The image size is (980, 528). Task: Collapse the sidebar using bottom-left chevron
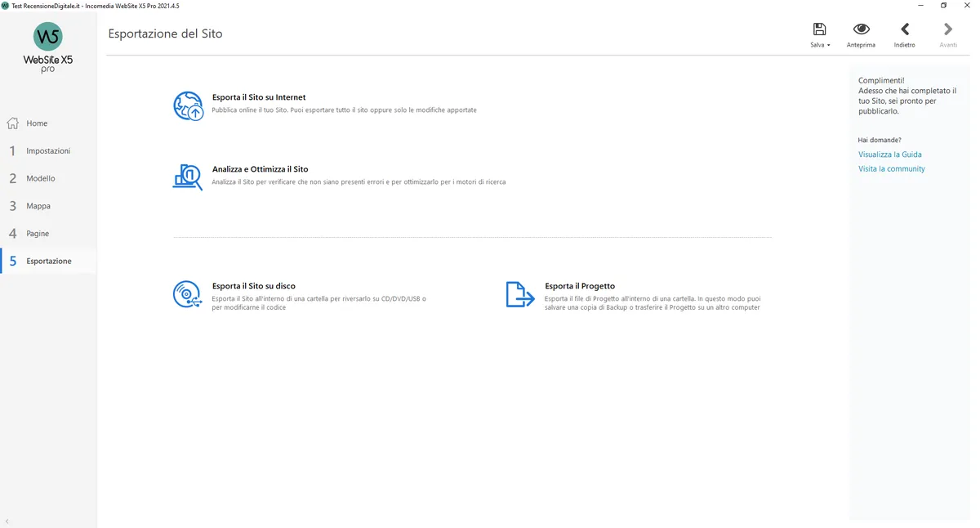click(7, 521)
